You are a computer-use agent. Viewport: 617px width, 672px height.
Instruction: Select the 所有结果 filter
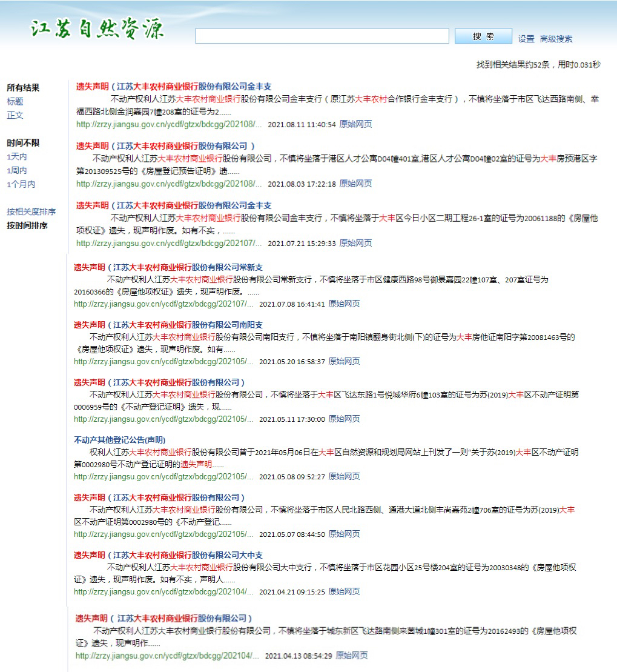(23, 88)
